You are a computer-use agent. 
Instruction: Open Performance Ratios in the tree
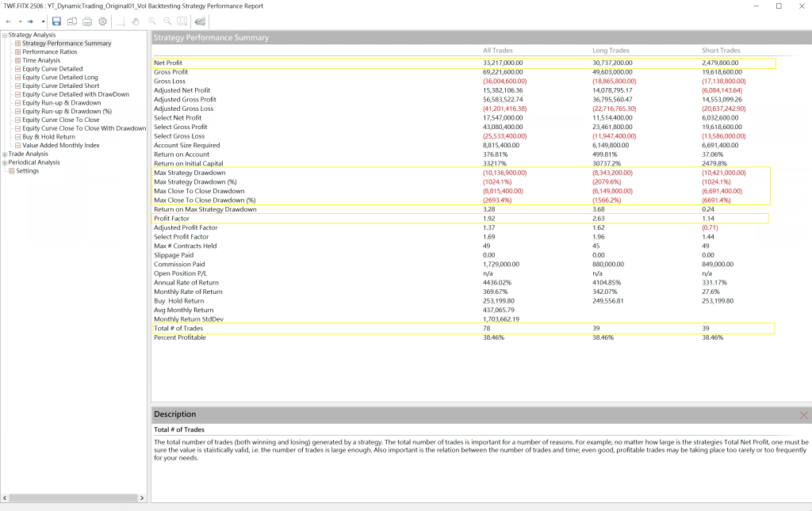(49, 51)
